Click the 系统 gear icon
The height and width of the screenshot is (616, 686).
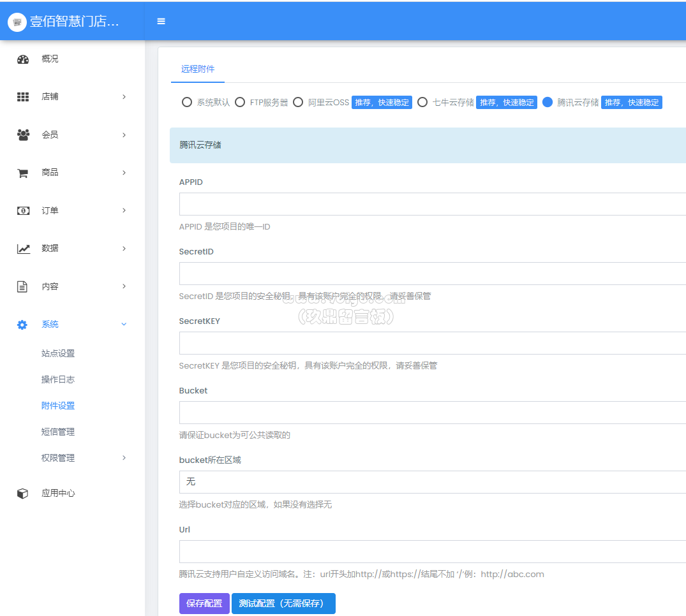tap(22, 325)
